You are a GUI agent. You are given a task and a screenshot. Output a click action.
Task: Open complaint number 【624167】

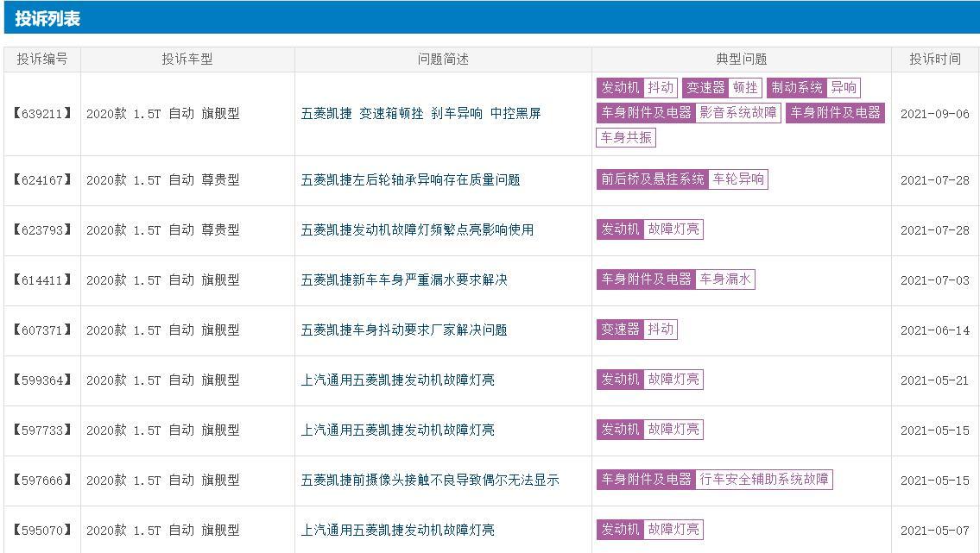pos(41,179)
